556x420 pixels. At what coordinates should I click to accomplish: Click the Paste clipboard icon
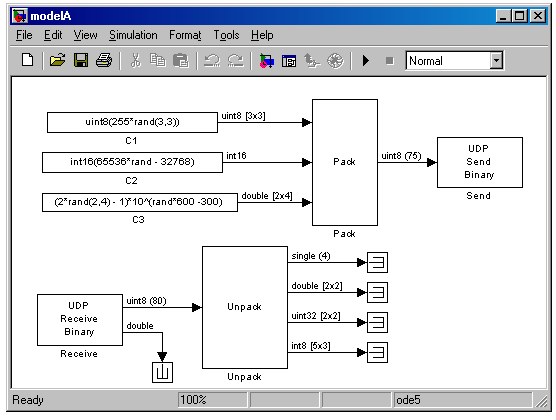point(181,60)
